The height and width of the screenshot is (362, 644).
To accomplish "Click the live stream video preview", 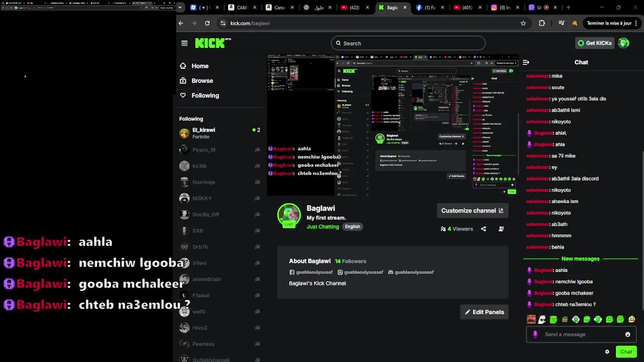I will click(393, 125).
